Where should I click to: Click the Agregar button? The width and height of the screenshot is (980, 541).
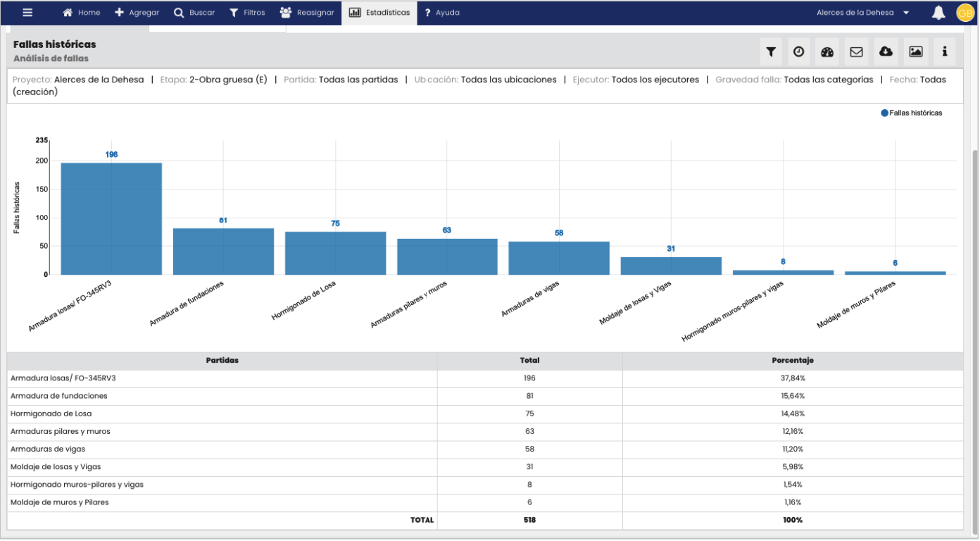[137, 13]
